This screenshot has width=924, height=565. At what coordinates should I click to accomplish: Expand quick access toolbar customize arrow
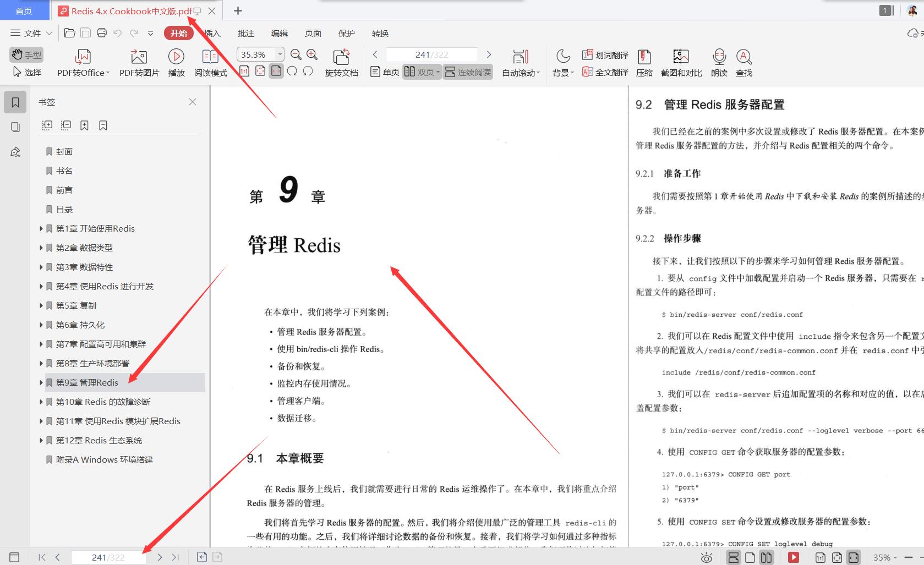click(x=150, y=33)
